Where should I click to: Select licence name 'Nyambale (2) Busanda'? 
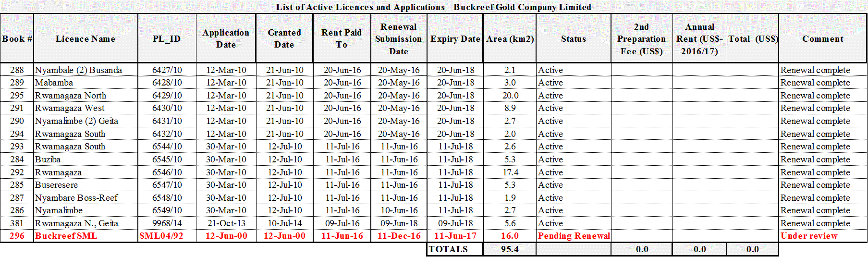pyautogui.click(x=78, y=70)
